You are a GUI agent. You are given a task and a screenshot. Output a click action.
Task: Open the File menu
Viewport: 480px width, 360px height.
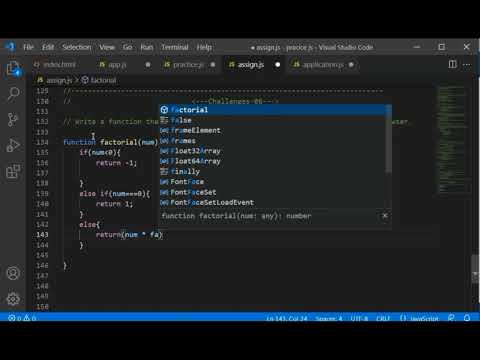coord(28,47)
